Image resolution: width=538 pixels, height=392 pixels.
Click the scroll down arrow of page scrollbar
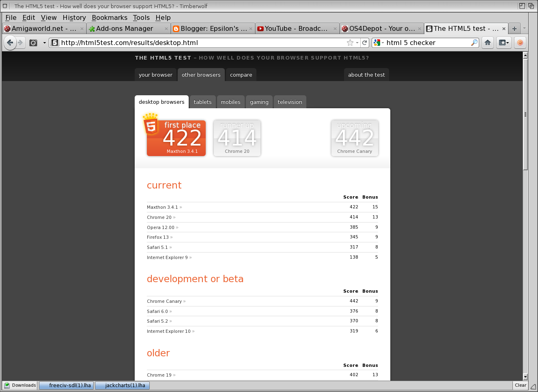tap(525, 377)
